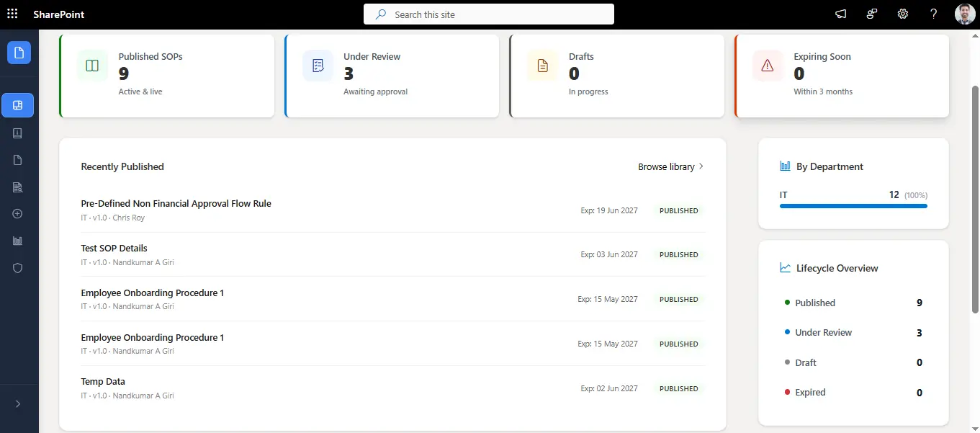Viewport: 980px width, 433px height.
Task: Open the shield icon in sidebar
Action: point(18,268)
